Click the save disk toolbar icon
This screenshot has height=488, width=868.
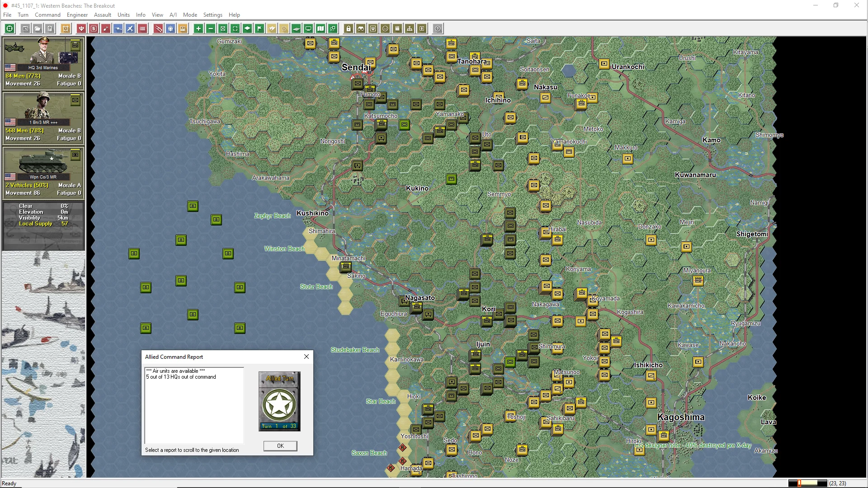pos(50,28)
